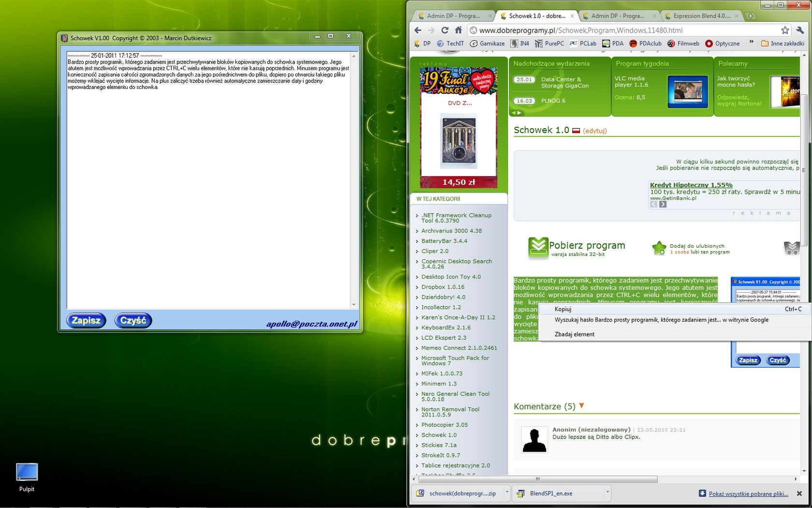The height and width of the screenshot is (508, 812).
Task: Click green Pobierz program download icon
Action: pos(538,247)
